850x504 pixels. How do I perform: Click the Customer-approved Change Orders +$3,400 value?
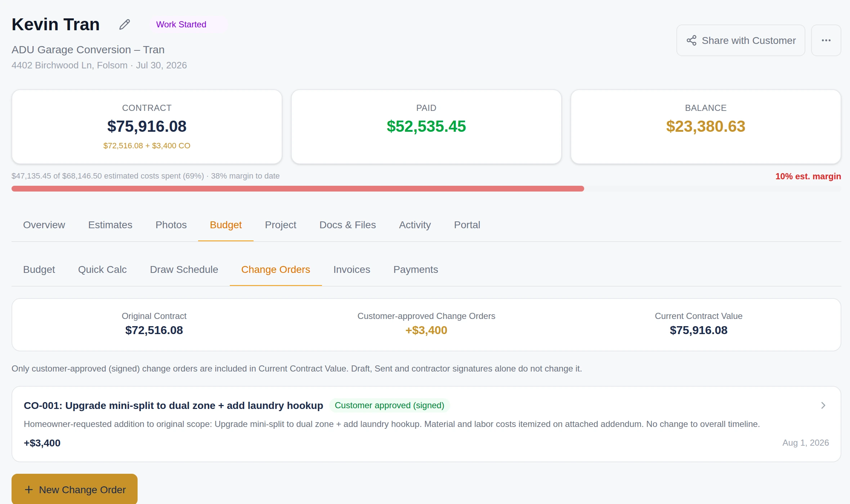(426, 330)
